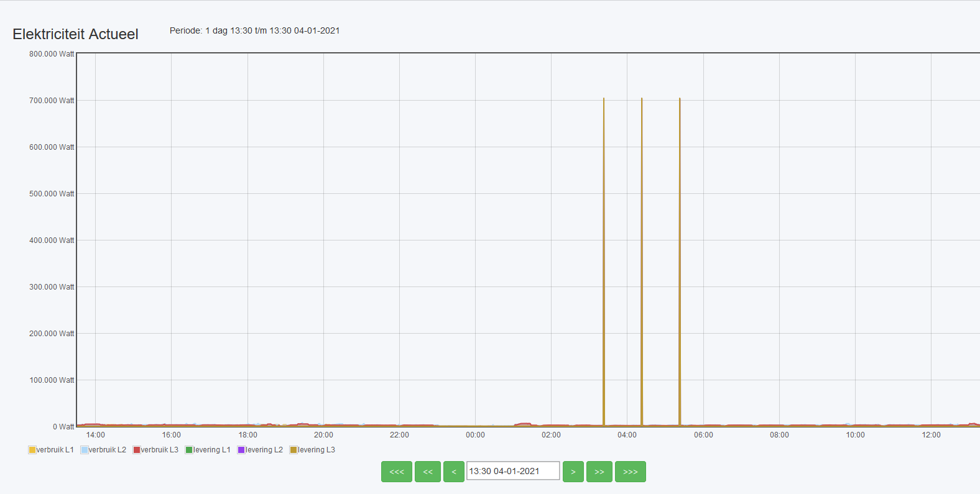The width and height of the screenshot is (980, 494).
Task: Click the first spike before 04:00
Action: (x=604, y=262)
